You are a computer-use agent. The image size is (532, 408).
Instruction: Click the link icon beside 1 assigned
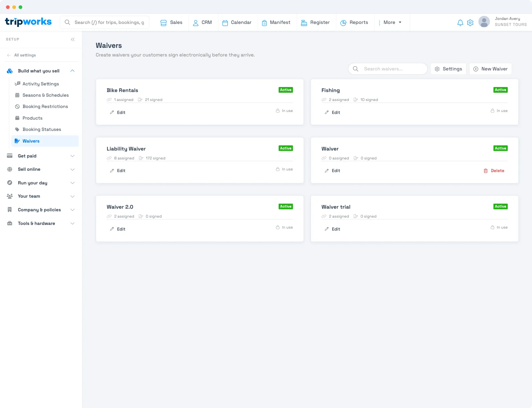click(109, 100)
